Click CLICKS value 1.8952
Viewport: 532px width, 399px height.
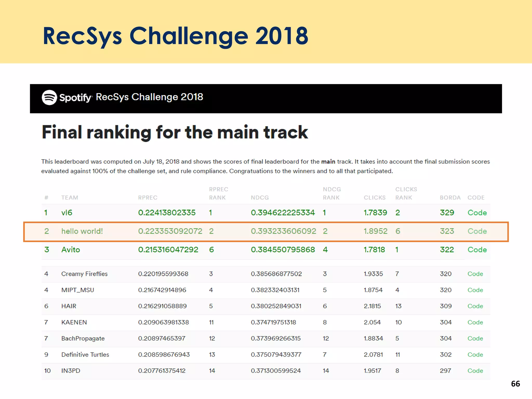[x=376, y=231]
